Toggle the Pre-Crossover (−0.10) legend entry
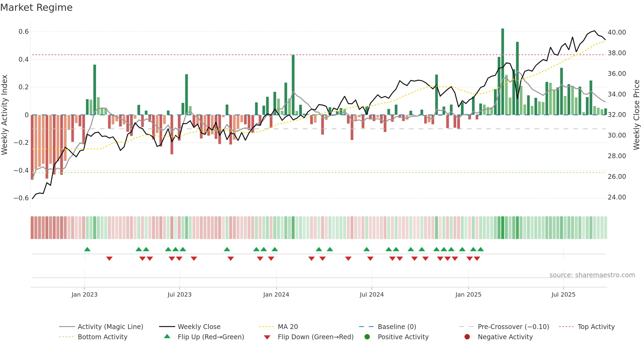Image resolution: width=644 pixels, height=362 pixels. click(x=504, y=327)
